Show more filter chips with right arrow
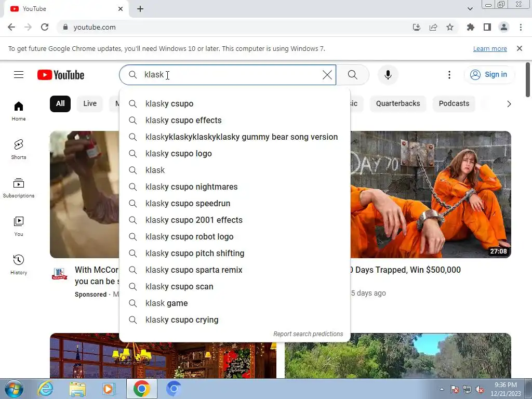 (509, 104)
